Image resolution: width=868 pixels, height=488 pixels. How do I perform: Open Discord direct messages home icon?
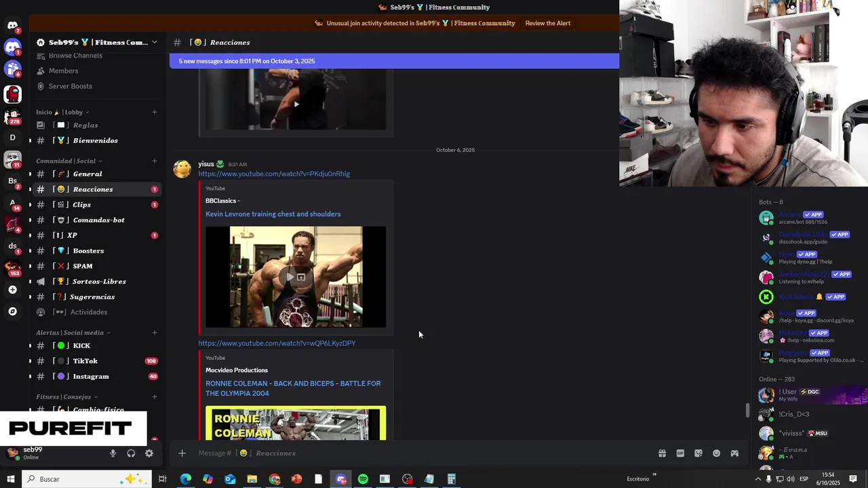click(x=12, y=26)
